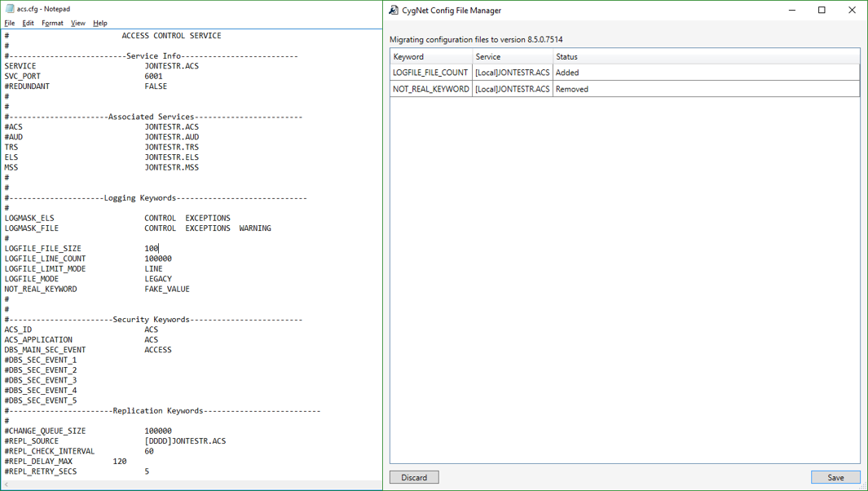Open the Edit menu in Notepad
Viewport: 868px width, 491px height.
click(x=28, y=24)
